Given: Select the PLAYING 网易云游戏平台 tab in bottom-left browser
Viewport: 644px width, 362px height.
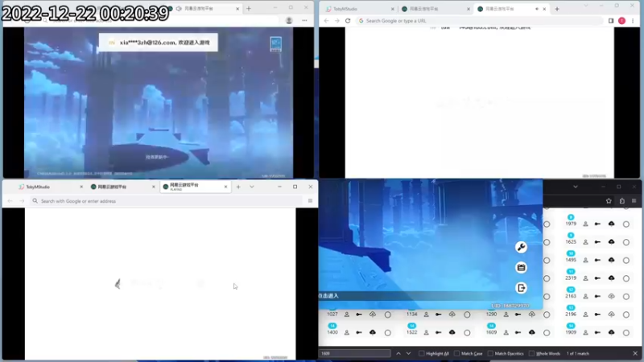Looking at the screenshot, I should tap(196, 187).
